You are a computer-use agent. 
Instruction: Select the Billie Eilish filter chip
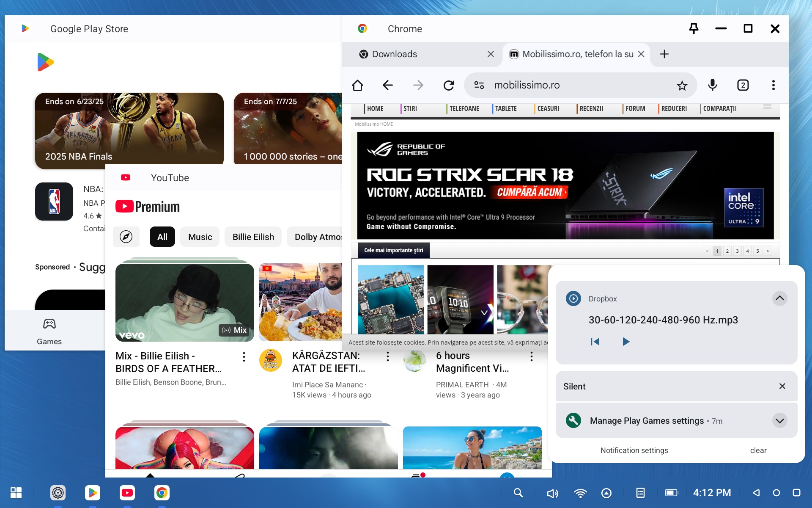pyautogui.click(x=253, y=237)
